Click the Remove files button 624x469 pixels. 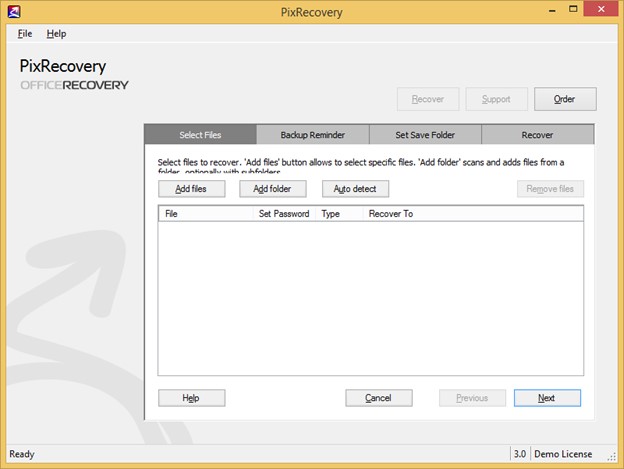[x=550, y=189]
